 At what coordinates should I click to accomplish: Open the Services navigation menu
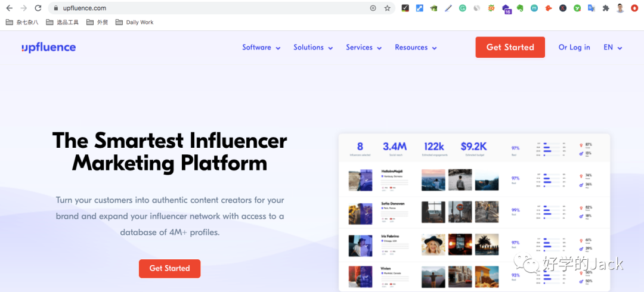point(364,48)
